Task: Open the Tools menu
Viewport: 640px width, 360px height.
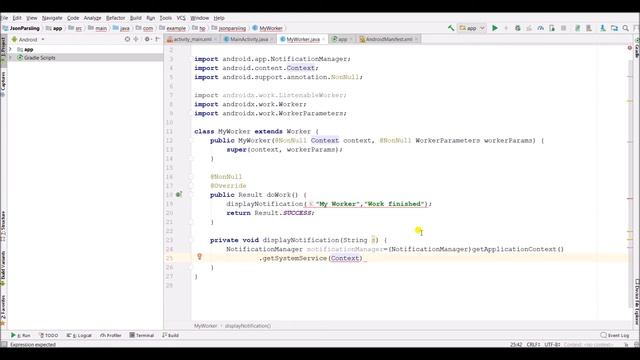Action: tap(166, 18)
